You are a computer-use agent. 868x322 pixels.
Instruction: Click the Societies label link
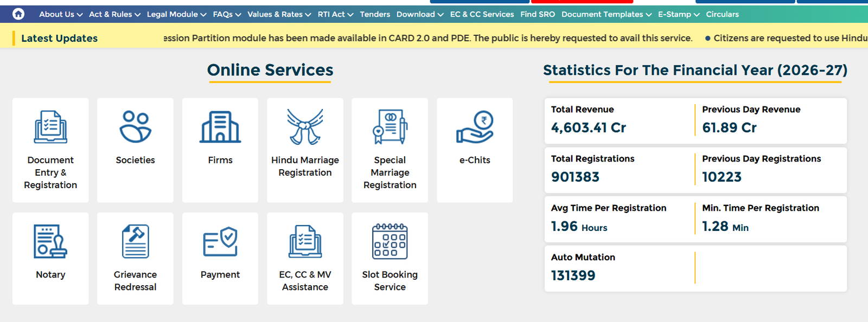(136, 160)
